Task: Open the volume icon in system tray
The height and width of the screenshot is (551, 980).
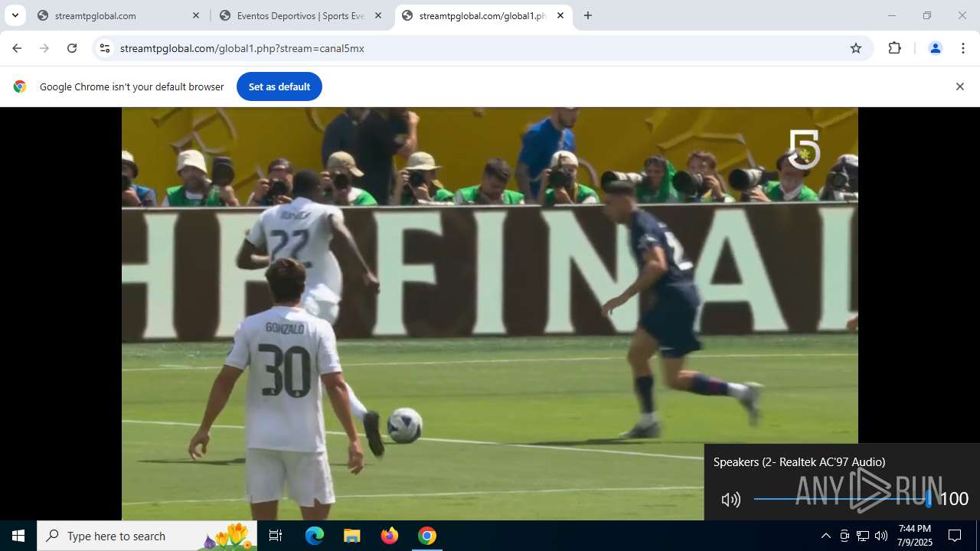Action: [881, 536]
